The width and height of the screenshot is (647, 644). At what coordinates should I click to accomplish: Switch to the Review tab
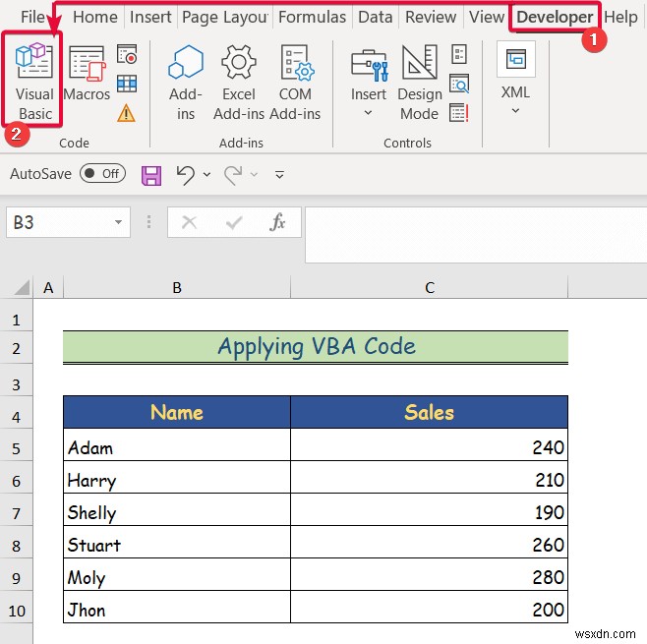click(431, 17)
